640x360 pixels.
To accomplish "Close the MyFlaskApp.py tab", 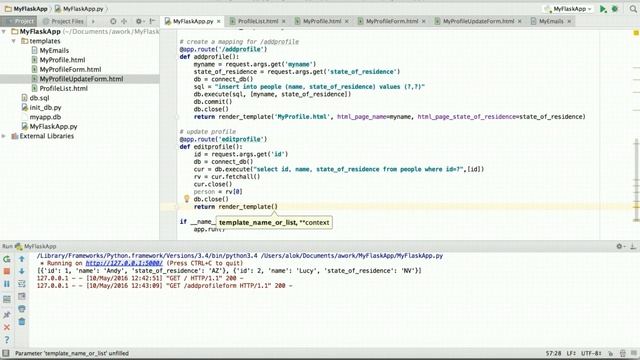I will click(219, 21).
